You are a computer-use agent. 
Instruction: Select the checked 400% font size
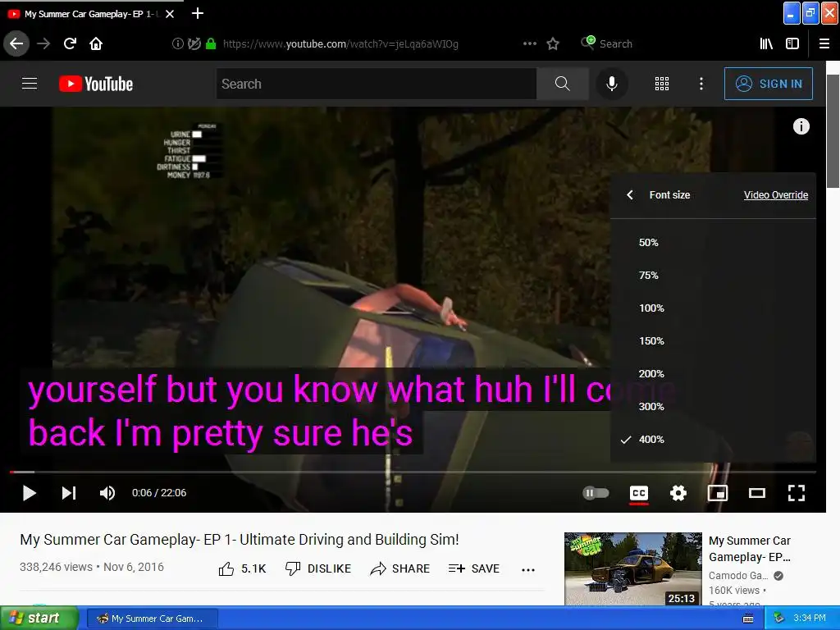click(x=713, y=440)
